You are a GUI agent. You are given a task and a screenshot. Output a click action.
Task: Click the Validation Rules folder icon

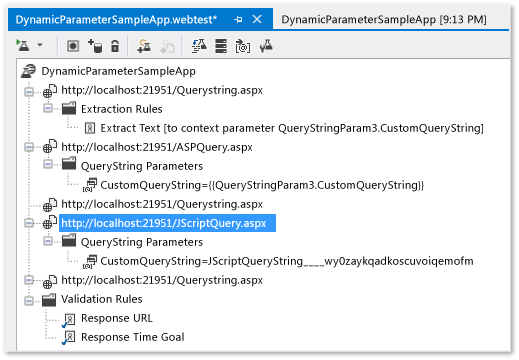(49, 300)
